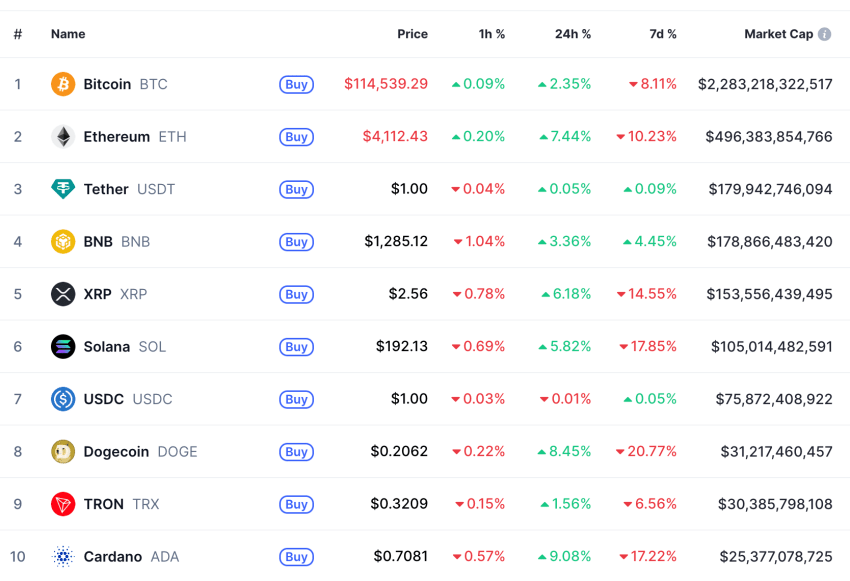Select the USDC coin logo
The width and height of the screenshot is (850, 581).
pos(63,399)
